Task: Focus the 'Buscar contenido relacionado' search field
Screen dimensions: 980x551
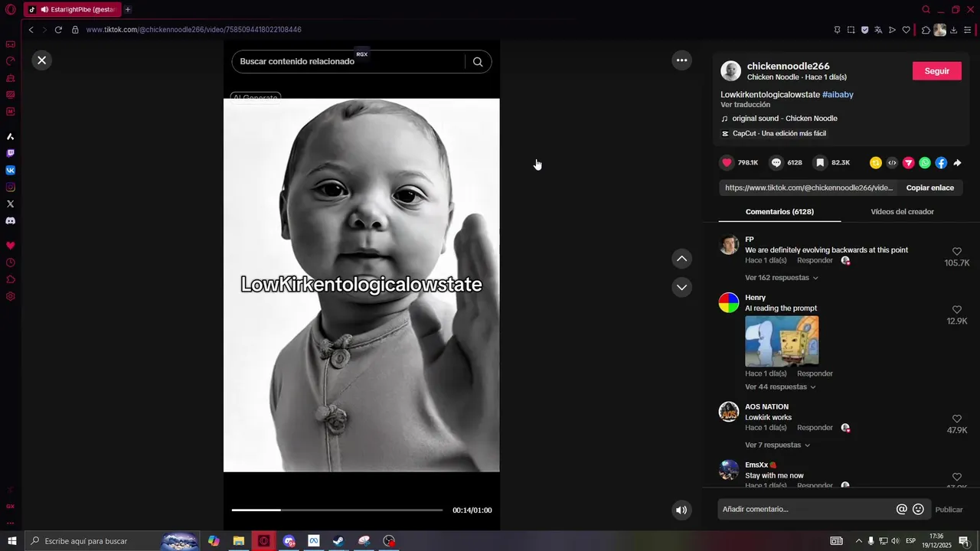Action: click(348, 62)
